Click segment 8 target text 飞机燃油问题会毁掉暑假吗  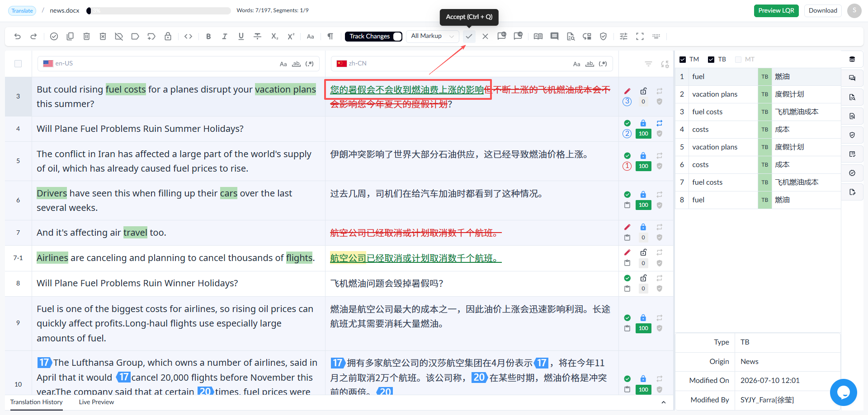pyautogui.click(x=386, y=284)
